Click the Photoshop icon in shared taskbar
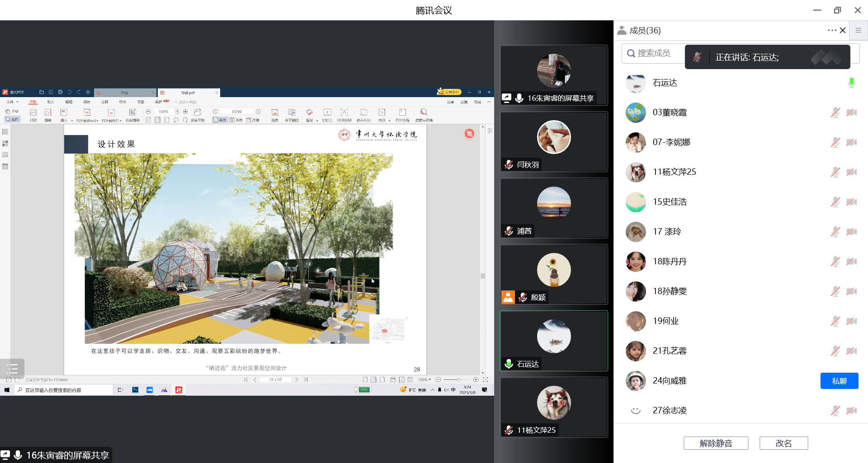 pyautogui.click(x=135, y=390)
